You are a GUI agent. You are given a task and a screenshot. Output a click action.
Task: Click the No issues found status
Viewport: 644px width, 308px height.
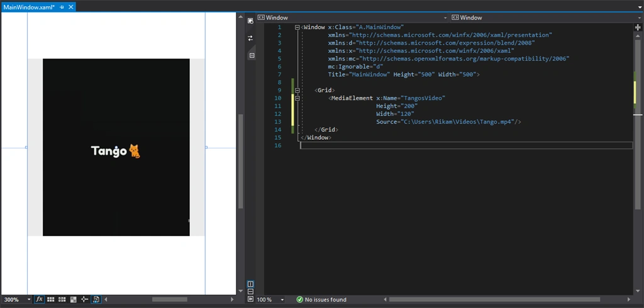click(326, 299)
